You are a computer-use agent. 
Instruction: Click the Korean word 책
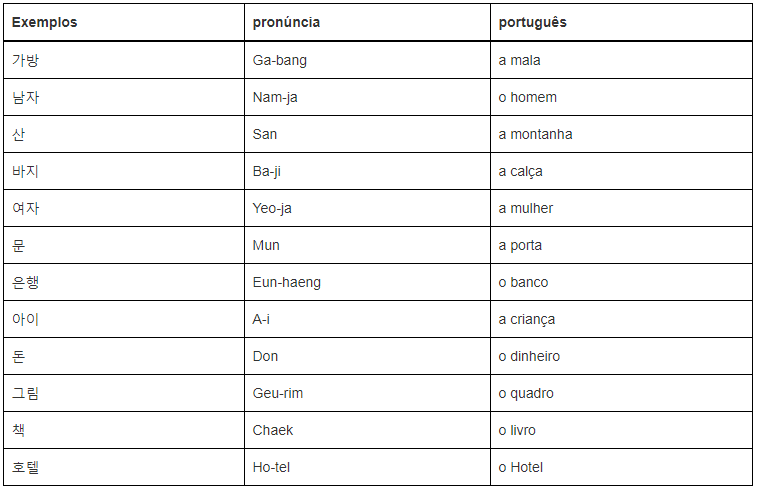19,430
